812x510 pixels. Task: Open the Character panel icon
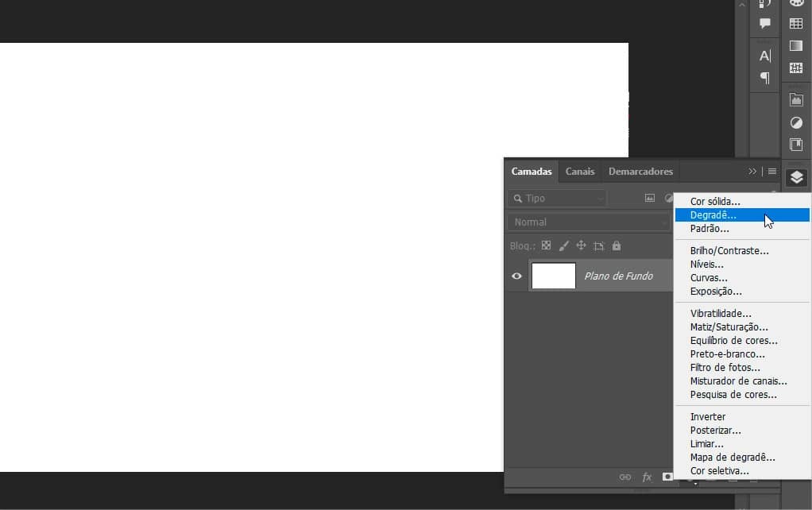coord(764,56)
